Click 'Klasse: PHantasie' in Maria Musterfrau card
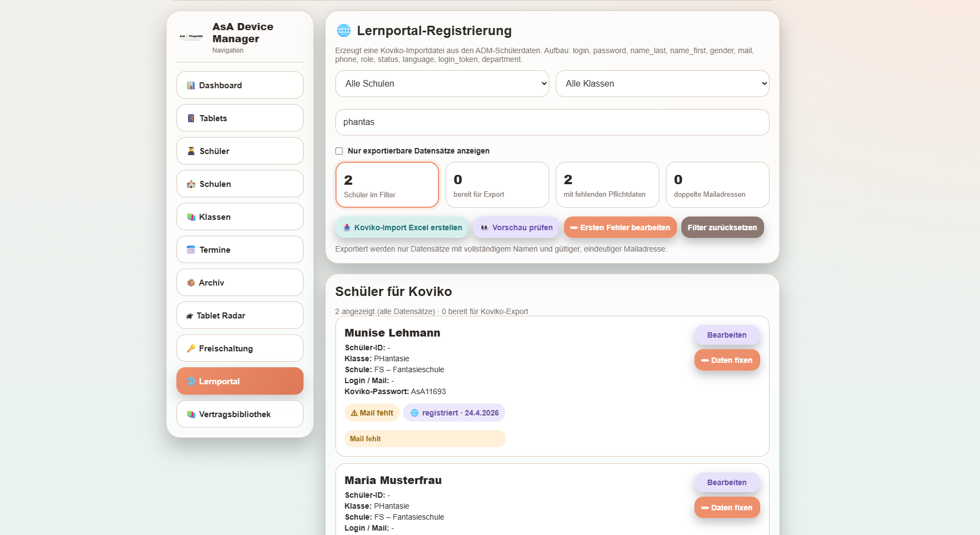 tap(377, 506)
